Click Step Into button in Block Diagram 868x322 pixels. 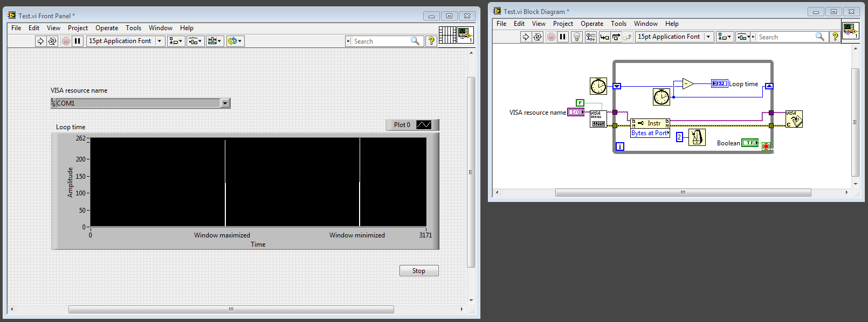tap(605, 37)
